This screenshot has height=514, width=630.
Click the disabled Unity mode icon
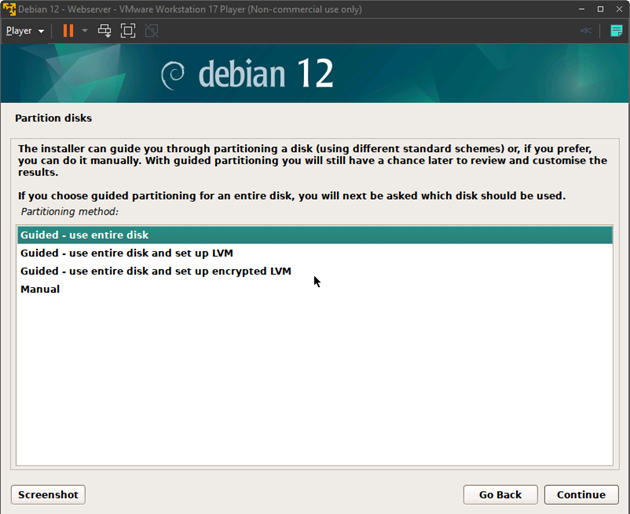pos(151,31)
